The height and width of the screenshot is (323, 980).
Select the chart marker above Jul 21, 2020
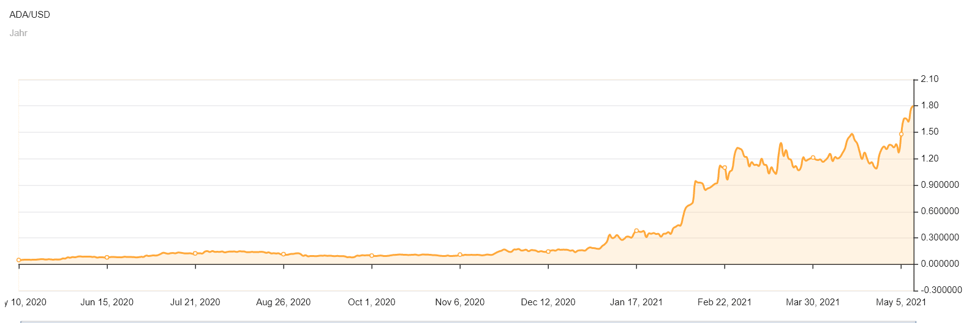[x=195, y=253]
